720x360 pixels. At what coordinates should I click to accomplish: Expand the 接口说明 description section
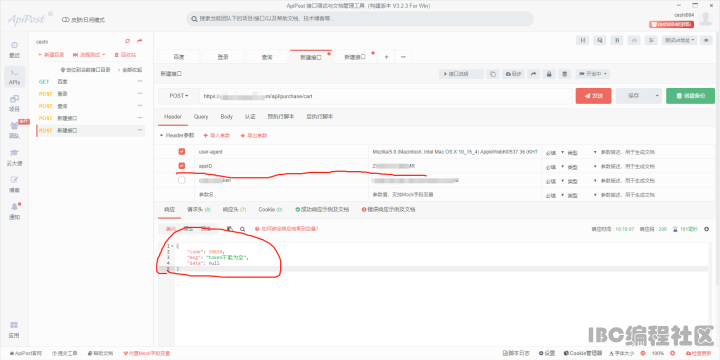[461, 74]
